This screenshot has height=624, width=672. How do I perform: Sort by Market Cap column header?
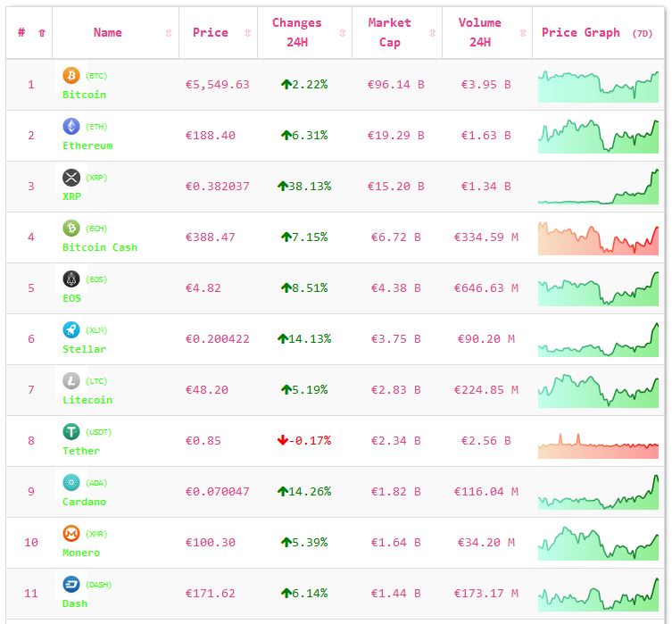click(x=389, y=33)
